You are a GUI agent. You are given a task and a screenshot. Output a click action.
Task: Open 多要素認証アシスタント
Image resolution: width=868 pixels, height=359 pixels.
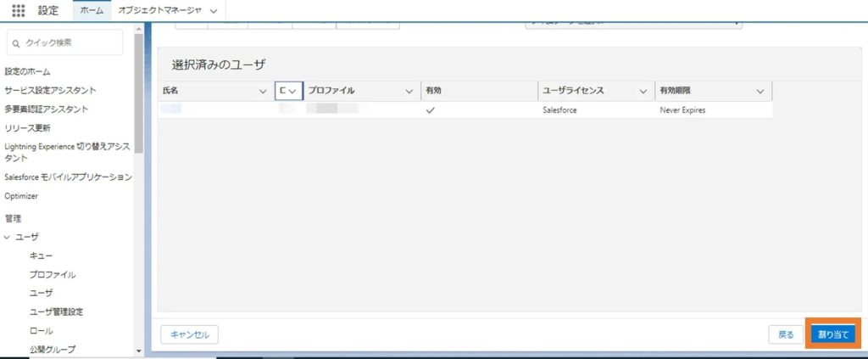(x=47, y=109)
